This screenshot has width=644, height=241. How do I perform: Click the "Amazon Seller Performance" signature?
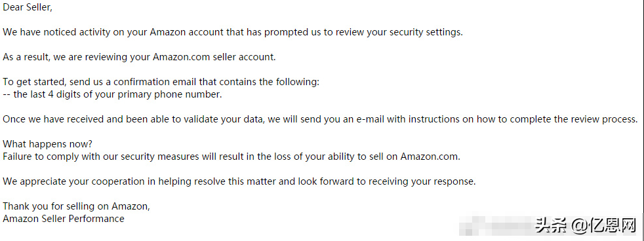(x=64, y=219)
